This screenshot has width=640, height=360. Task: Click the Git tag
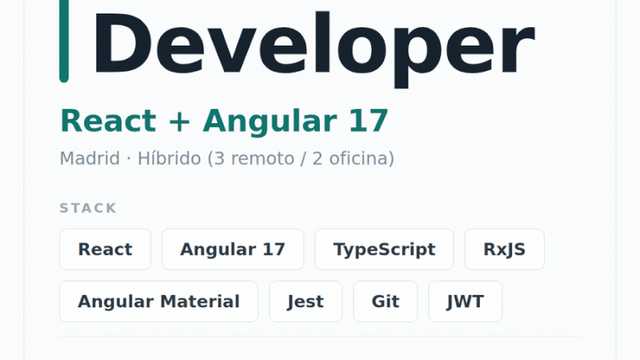point(385,302)
